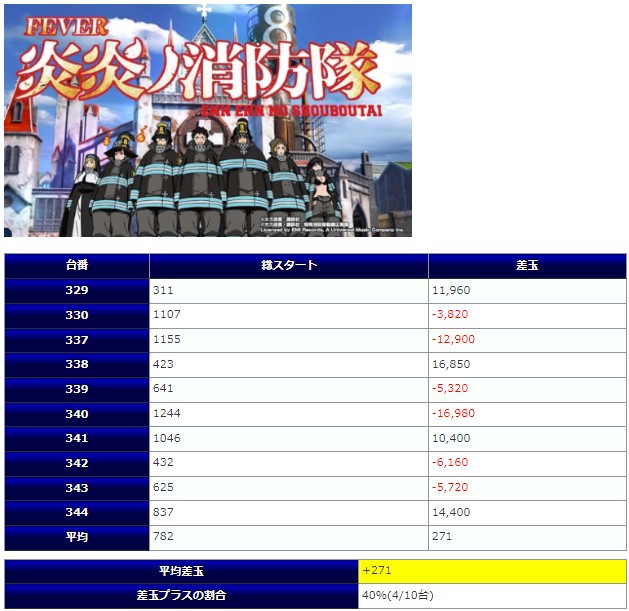Click the red -12,900 value
629x611 pixels.
pyautogui.click(x=453, y=339)
